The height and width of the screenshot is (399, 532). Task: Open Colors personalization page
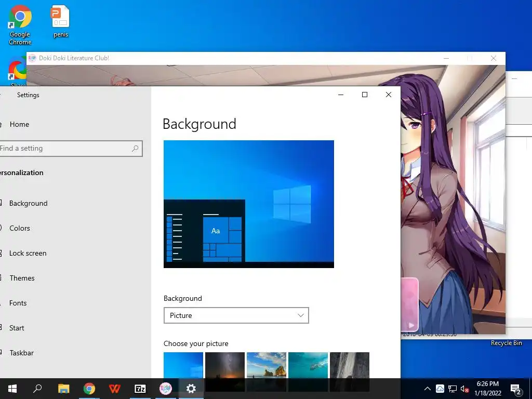pyautogui.click(x=19, y=228)
